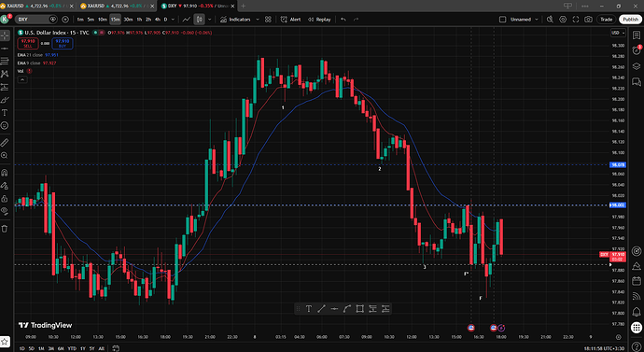
Task: Select the crosshair cursor tool
Action: coord(5,35)
